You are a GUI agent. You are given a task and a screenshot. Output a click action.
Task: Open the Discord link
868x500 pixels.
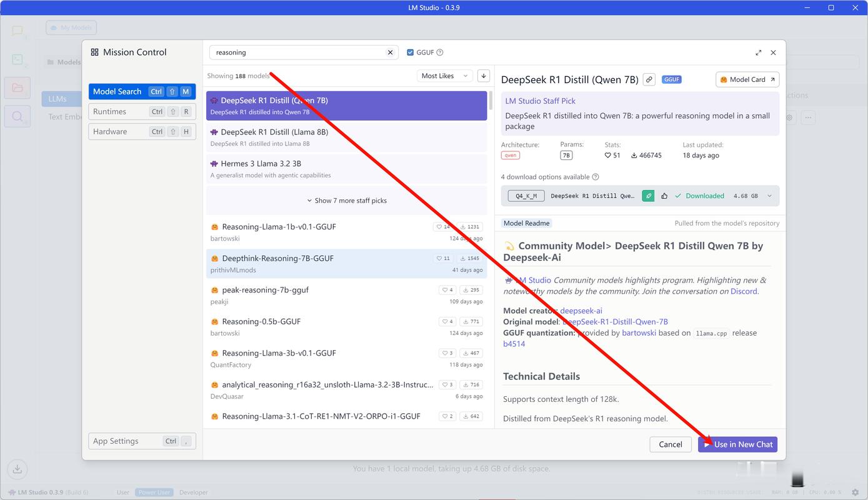tap(744, 291)
